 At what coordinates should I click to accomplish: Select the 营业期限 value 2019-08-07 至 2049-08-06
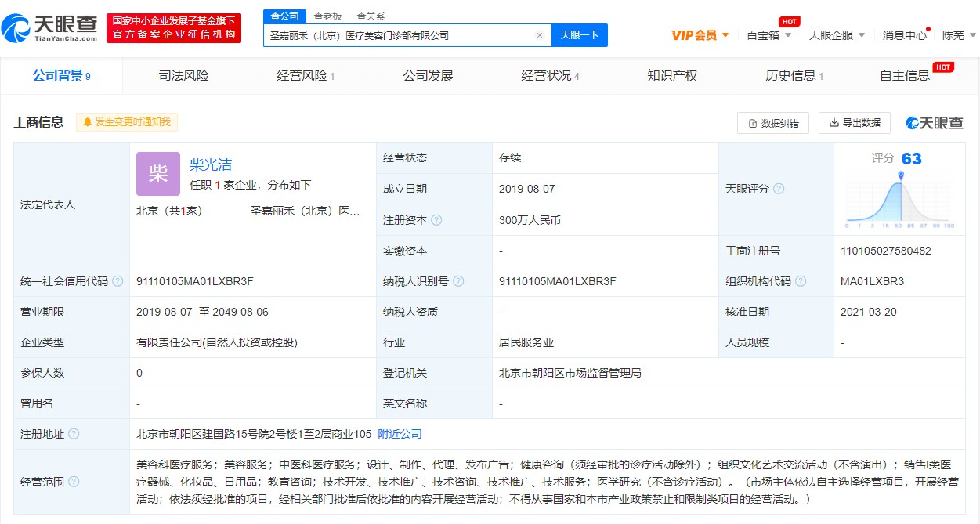click(x=202, y=312)
